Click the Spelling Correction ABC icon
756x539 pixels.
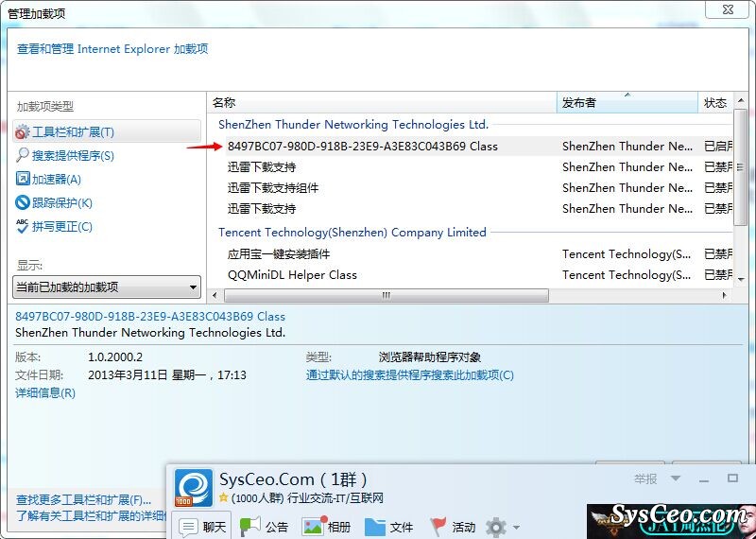pos(22,226)
